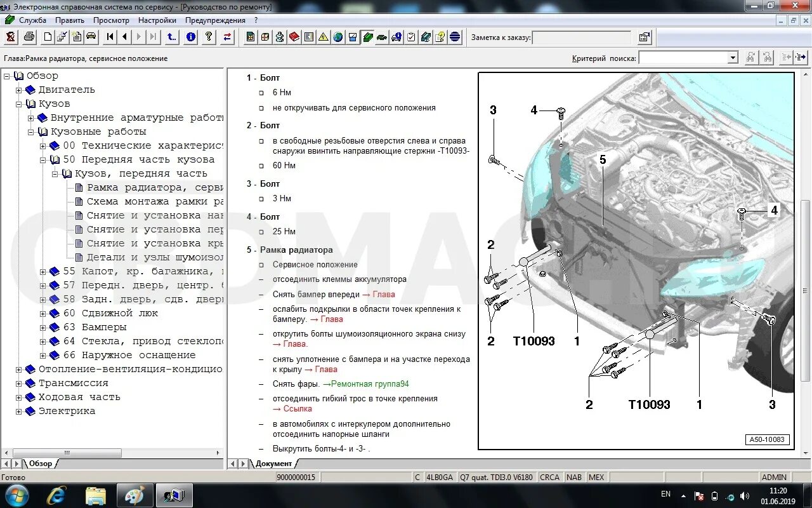Expand the Трансмиссия tree node
Image resolution: width=812 pixels, height=508 pixels.
(19, 384)
